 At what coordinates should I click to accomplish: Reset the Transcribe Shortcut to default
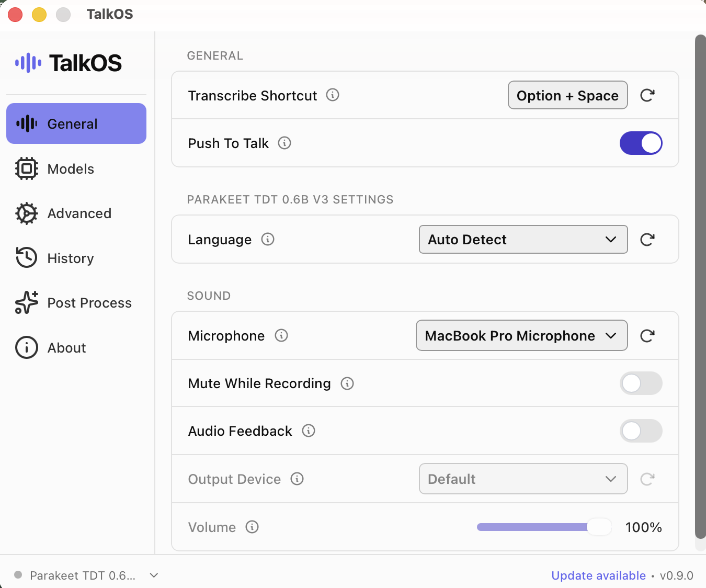click(x=647, y=95)
